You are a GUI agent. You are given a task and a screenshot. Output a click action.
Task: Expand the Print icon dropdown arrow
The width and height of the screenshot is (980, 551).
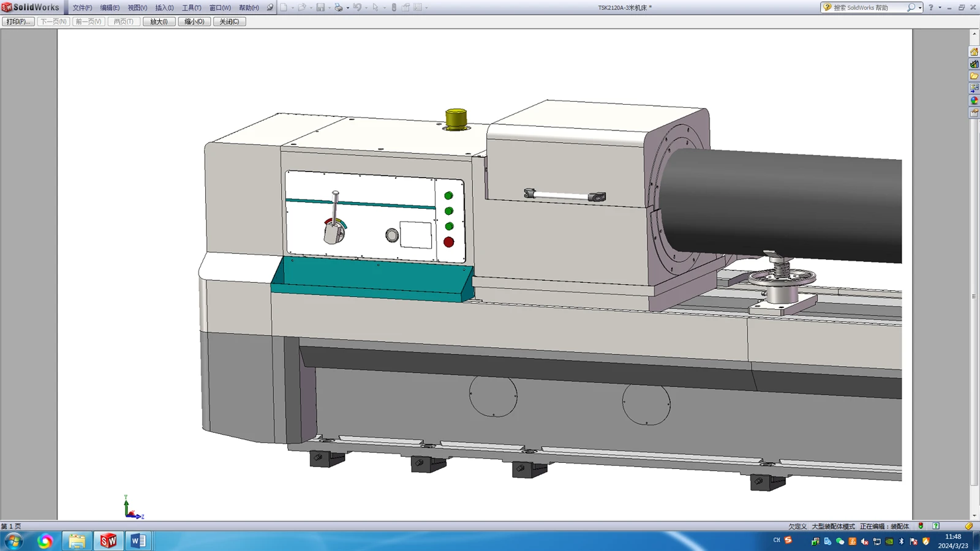point(348,7)
